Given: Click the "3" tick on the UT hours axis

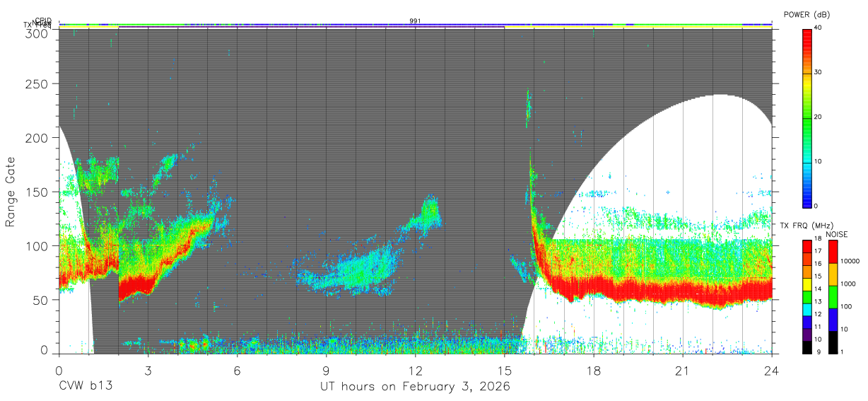Looking at the screenshot, I should tap(148, 370).
